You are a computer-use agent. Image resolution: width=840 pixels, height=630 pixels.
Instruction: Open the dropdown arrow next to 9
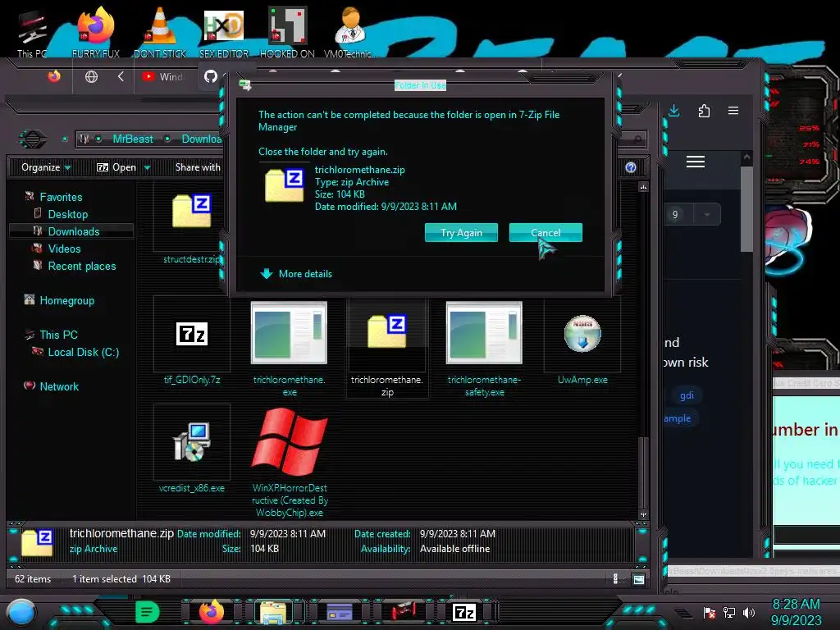707,214
